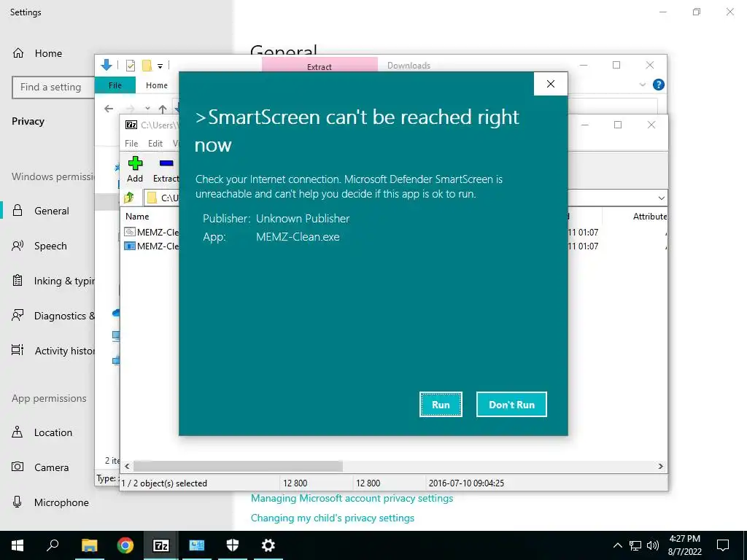The image size is (747, 560).
Task: Click status text 1 / 2 object(s) selected
Action: point(164,483)
